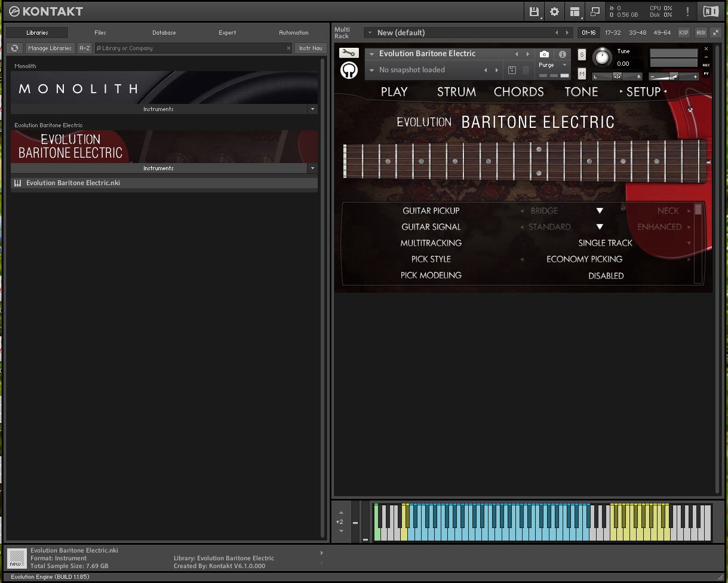The width and height of the screenshot is (728, 583).
Task: Expand the info pane arrow at the bottom
Action: pyautogui.click(x=322, y=553)
